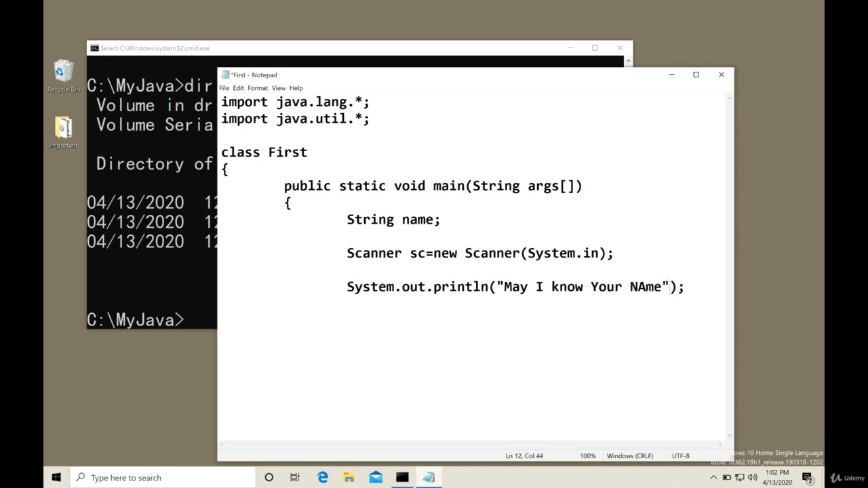Click Notepad horizontal scrollbar right arrow
The height and width of the screenshot is (488, 868).
[x=721, y=445]
